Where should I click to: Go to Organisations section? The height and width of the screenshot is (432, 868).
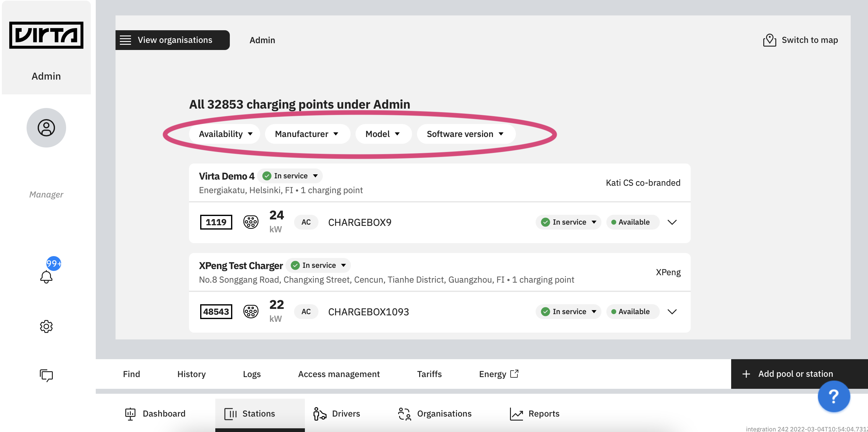click(x=435, y=414)
